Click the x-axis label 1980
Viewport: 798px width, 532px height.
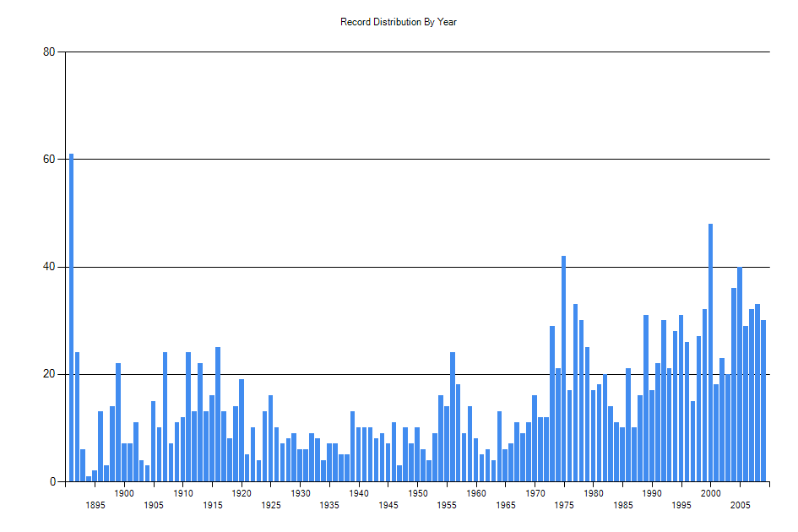click(x=594, y=493)
